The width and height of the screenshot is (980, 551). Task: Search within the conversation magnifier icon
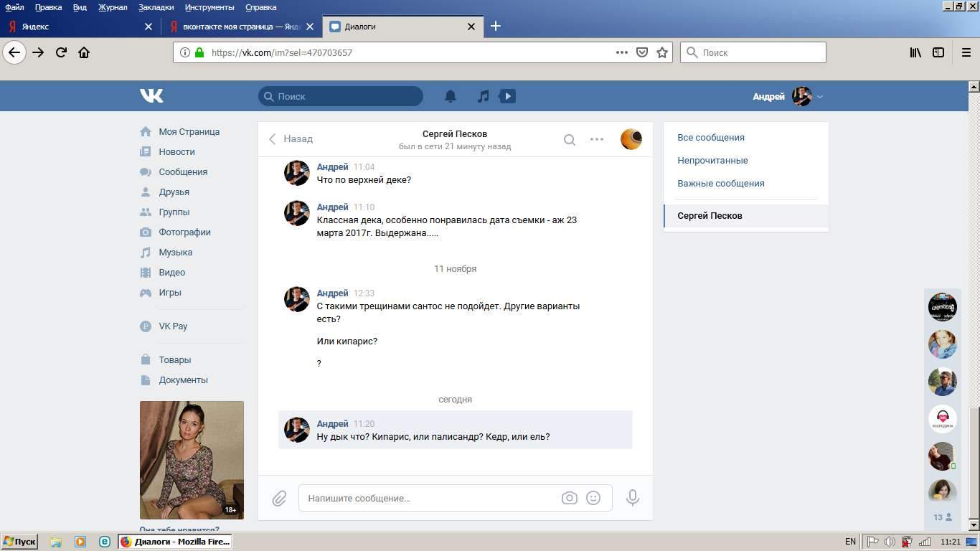coord(569,140)
